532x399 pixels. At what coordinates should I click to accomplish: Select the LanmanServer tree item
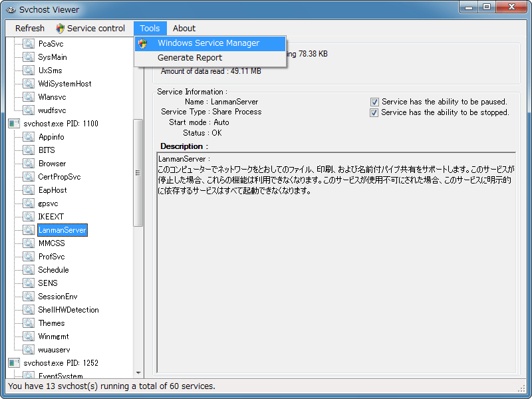(63, 230)
